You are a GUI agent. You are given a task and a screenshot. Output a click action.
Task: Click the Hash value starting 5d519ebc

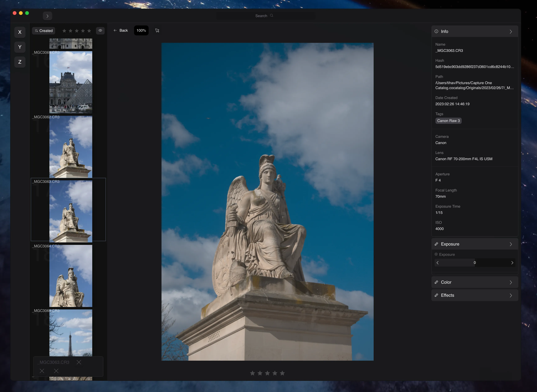(x=475, y=67)
